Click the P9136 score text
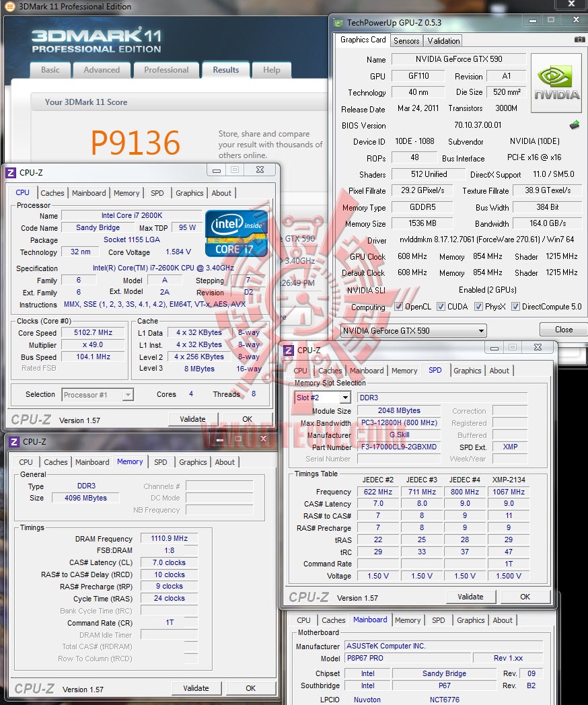 pos(135,143)
